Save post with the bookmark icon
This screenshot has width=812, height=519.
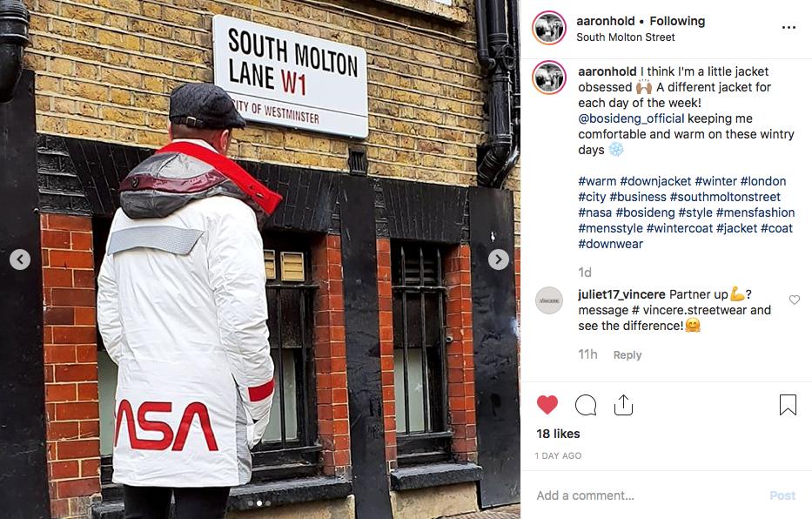(788, 405)
